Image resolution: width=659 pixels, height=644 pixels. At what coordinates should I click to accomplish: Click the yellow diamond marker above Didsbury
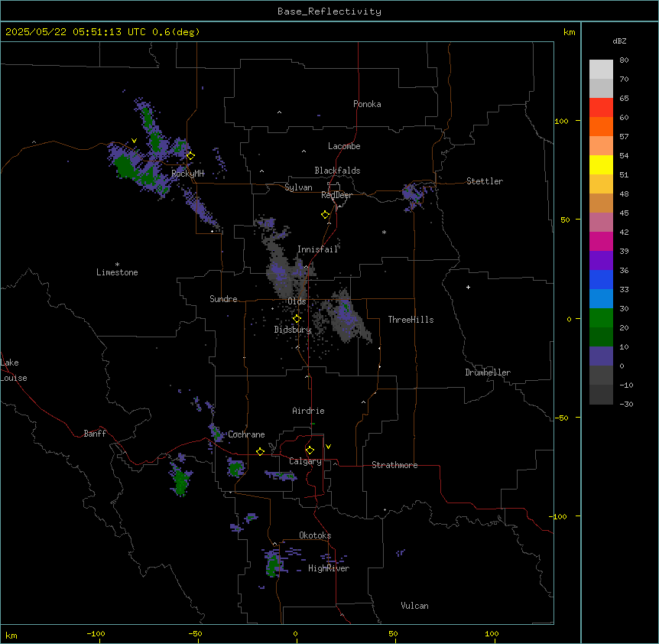click(x=297, y=319)
